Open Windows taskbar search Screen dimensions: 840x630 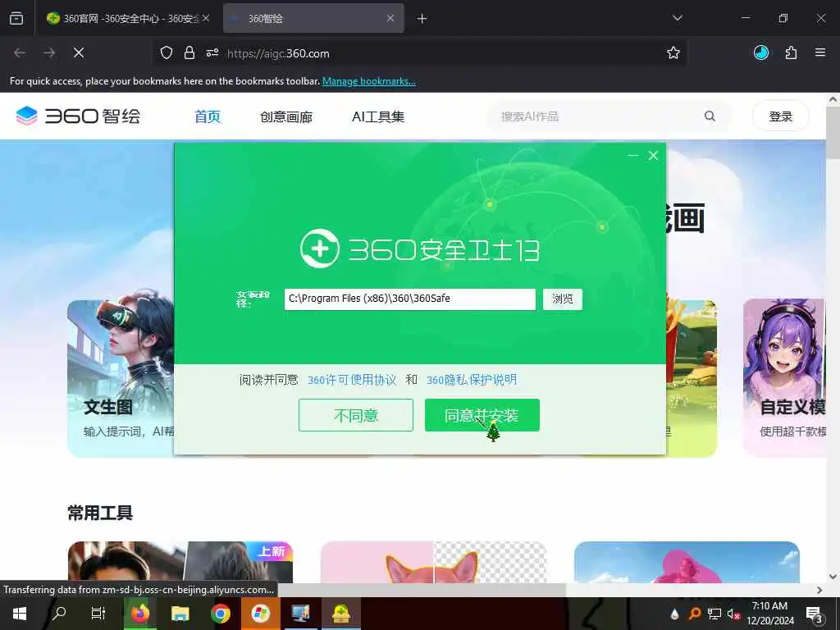point(58,614)
